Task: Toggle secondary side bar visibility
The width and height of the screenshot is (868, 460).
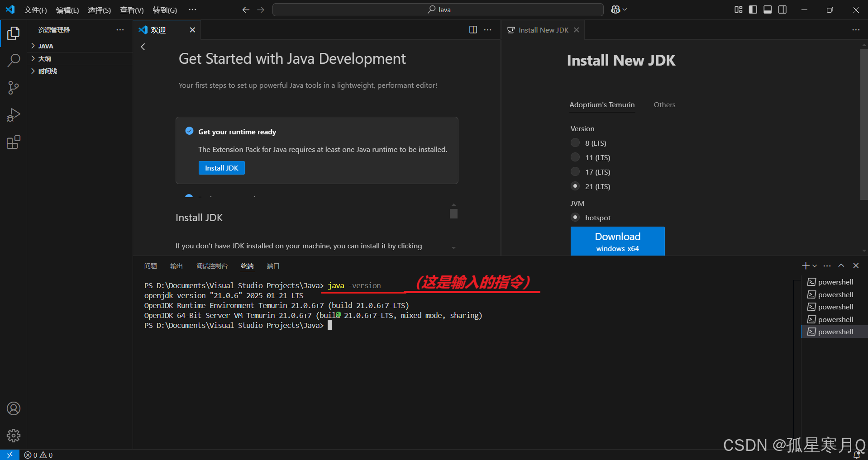Action: tap(782, 9)
